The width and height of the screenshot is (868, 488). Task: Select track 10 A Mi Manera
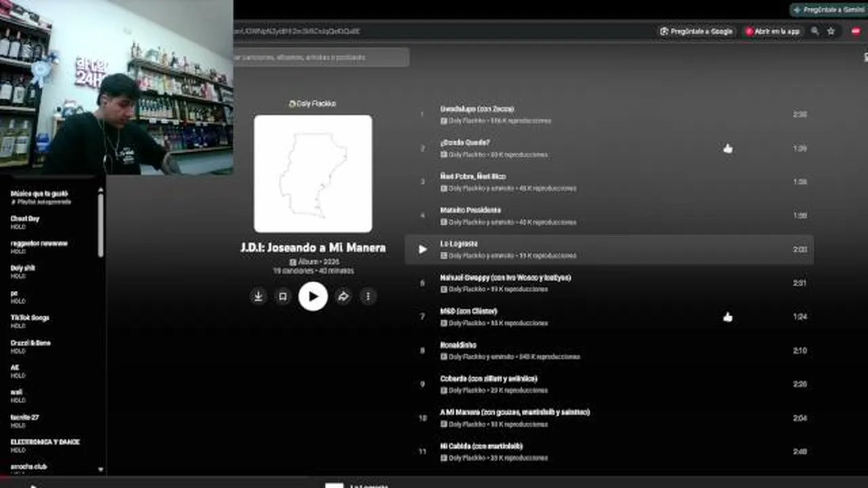click(609, 418)
